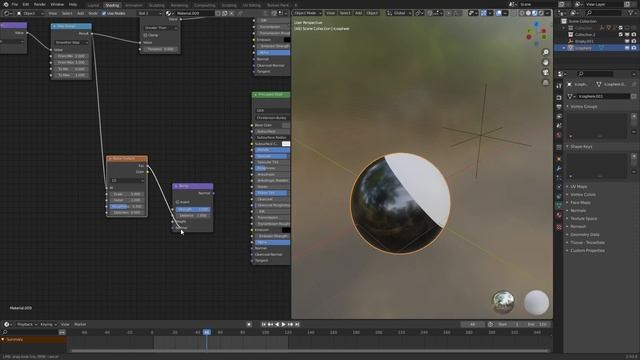Screen dimensions: 640x360
Task: Click the viewport pan hand icon
Action: [x=546, y=62]
